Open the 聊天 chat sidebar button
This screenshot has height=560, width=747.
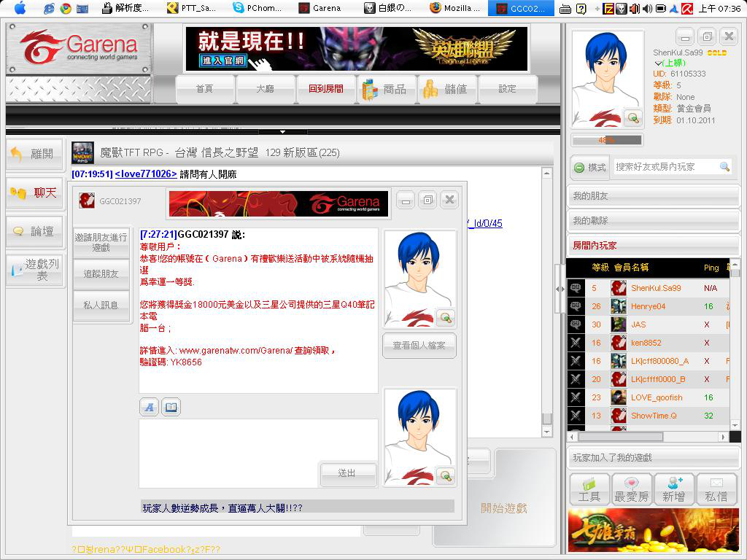[x=34, y=192]
